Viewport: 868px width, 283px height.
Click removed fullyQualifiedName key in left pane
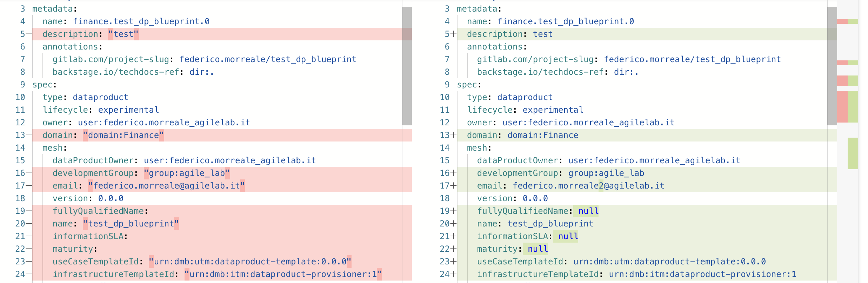[98, 211]
